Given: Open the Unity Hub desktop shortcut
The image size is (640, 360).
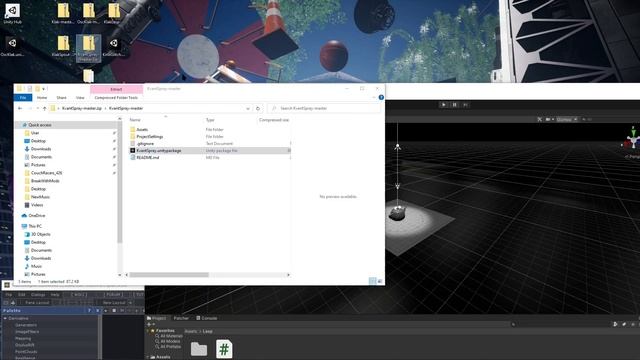Looking at the screenshot, I should pyautogui.click(x=12, y=13).
